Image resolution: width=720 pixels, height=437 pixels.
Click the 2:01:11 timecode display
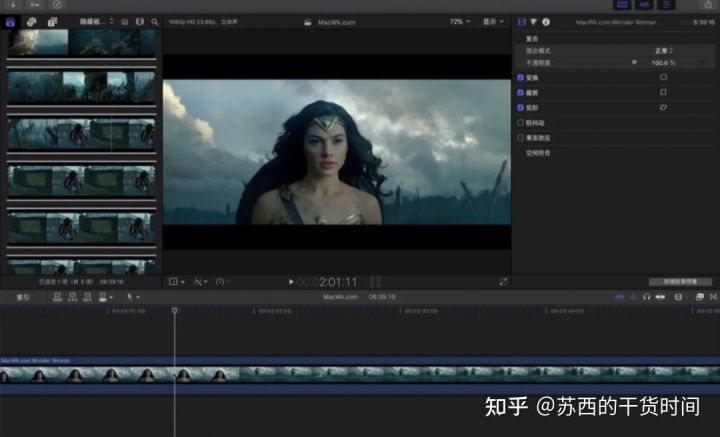click(x=338, y=282)
